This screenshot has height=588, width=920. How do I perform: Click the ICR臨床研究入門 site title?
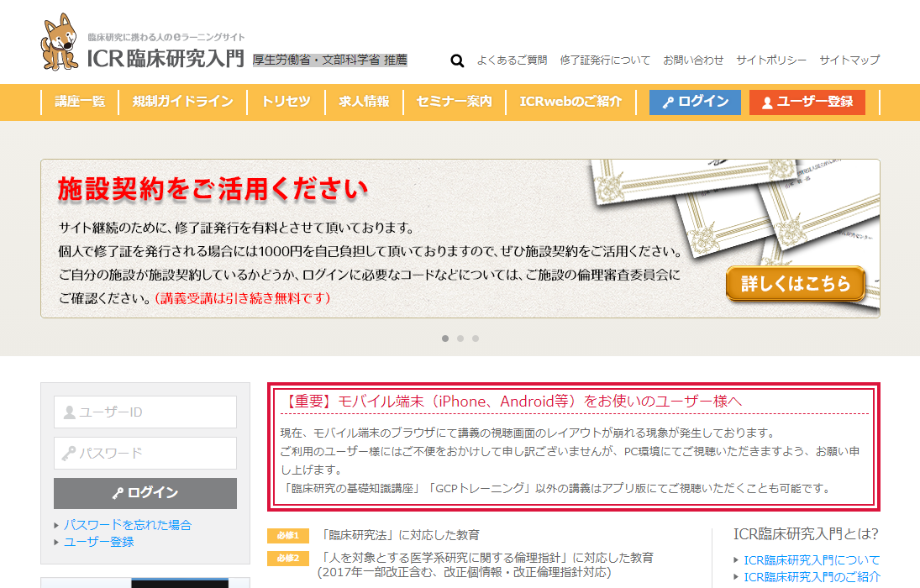pos(166,59)
